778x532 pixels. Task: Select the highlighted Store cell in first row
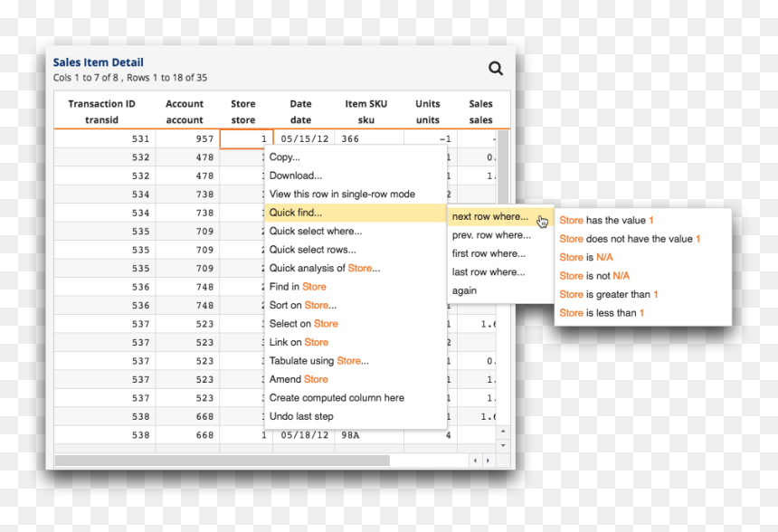(246, 138)
